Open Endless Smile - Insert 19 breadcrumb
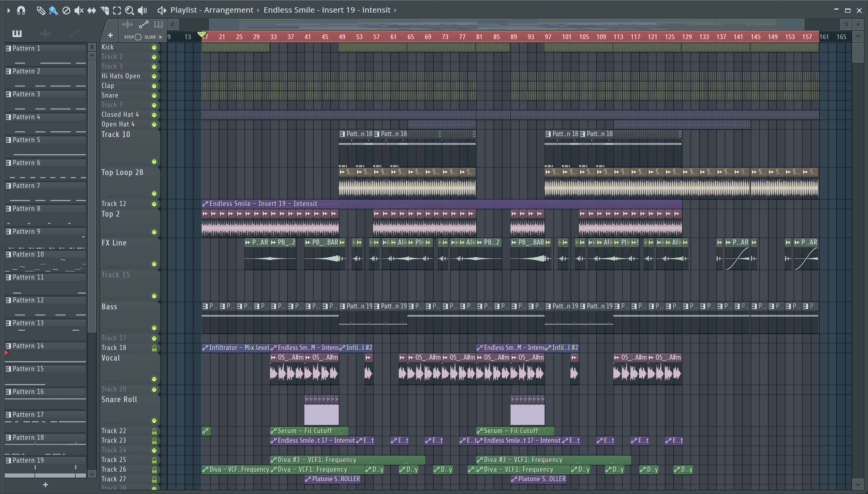This screenshot has width=868, height=494. coord(327,10)
